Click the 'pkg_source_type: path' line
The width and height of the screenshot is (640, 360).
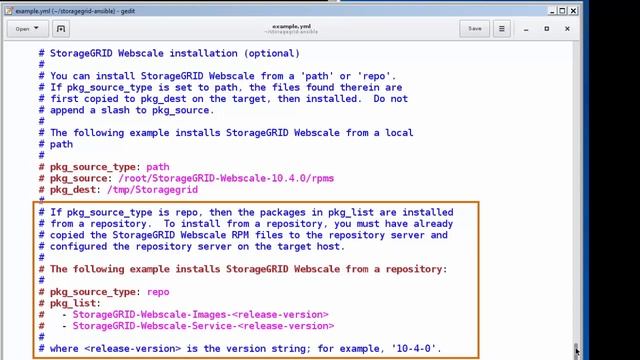pos(104,167)
